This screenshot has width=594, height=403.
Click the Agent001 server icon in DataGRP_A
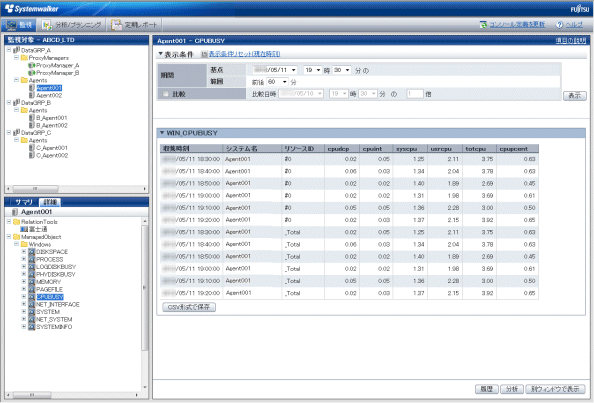pyautogui.click(x=32, y=88)
